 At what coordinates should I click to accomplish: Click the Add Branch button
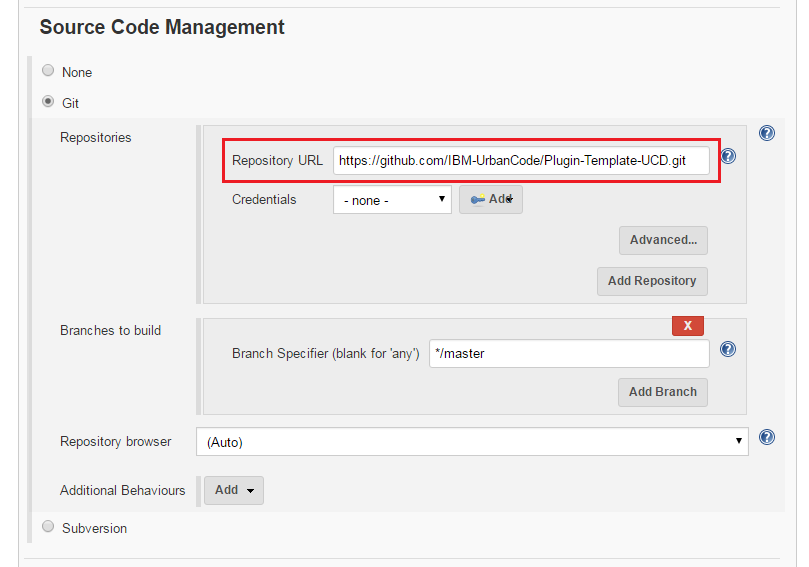tap(662, 392)
